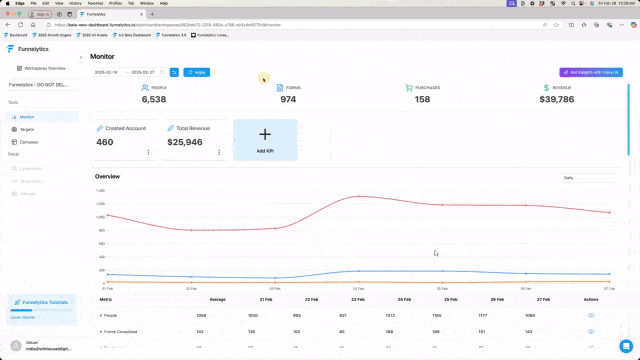Open the Monitor tool in sidebar
This screenshot has width=640, height=360.
[x=42, y=117]
